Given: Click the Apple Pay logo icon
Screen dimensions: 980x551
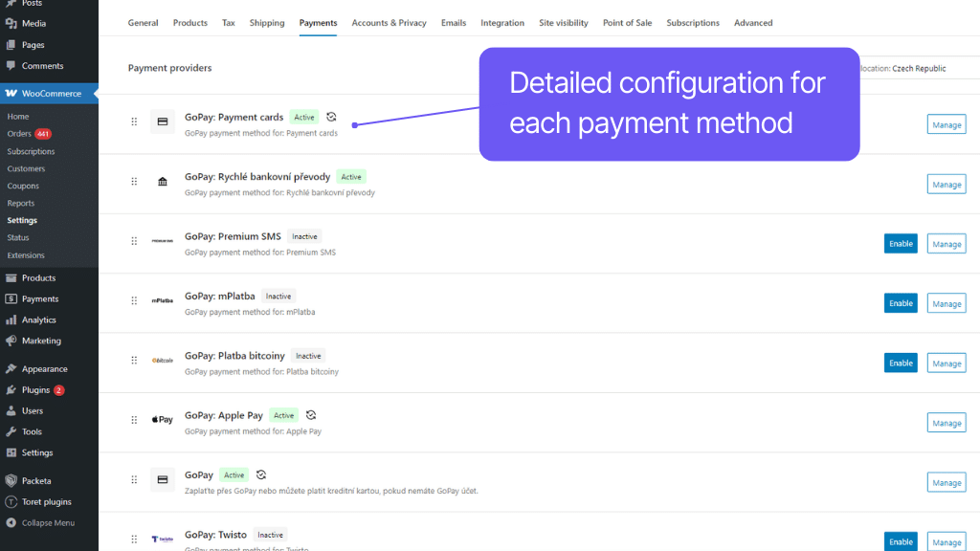Looking at the screenshot, I should tap(162, 418).
